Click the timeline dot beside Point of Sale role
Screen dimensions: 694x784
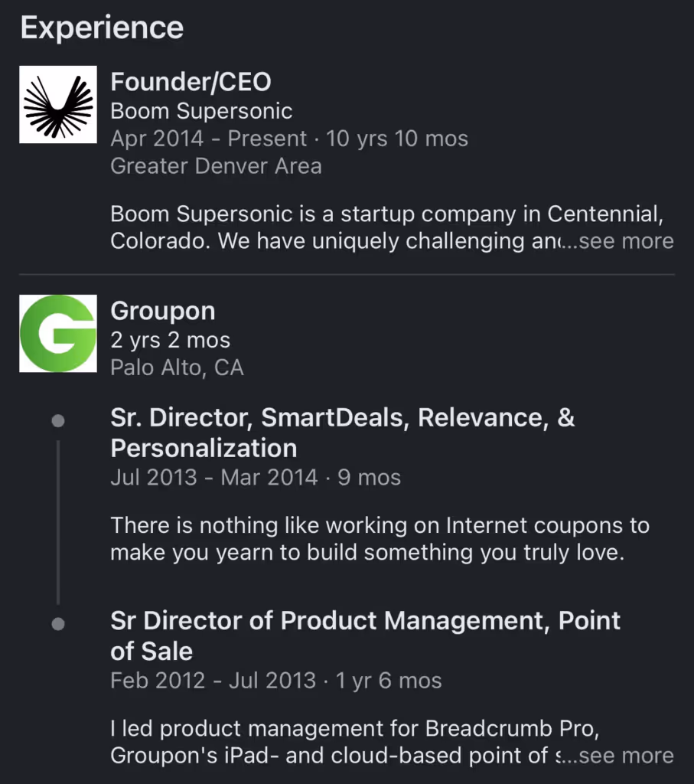(57, 622)
